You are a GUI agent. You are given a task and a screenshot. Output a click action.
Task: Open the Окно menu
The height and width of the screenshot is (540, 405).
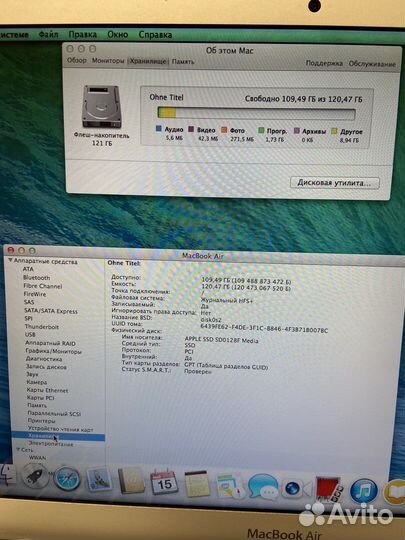tap(118, 35)
